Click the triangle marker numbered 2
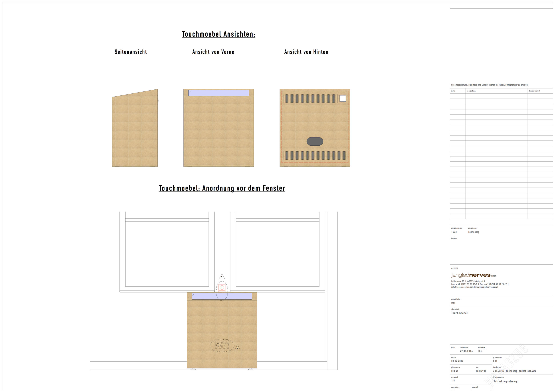This screenshot has width=555, height=392. click(237, 348)
